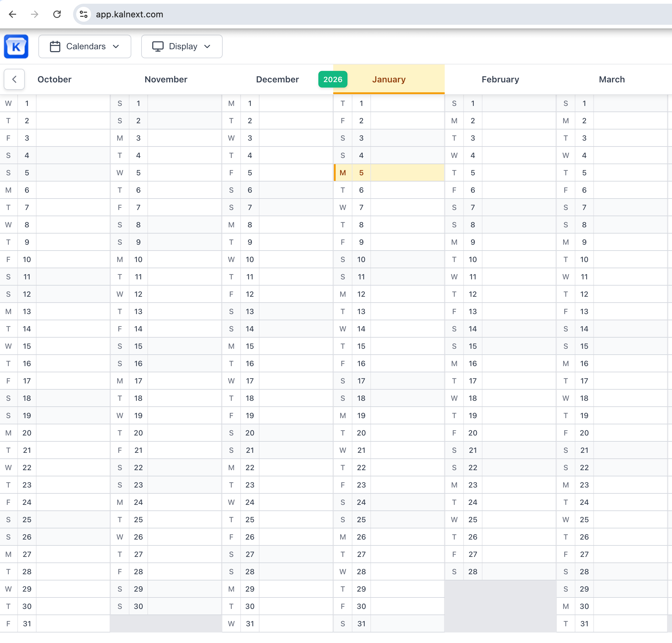Click the highlighted Monday January 5 row
The height and width of the screenshot is (643, 672).
389,173
